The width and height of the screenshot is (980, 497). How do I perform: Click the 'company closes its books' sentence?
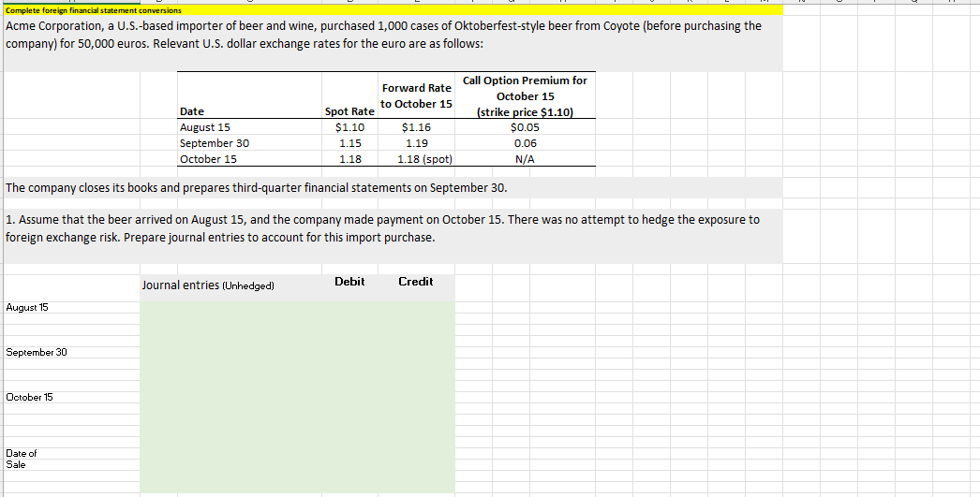click(393, 188)
